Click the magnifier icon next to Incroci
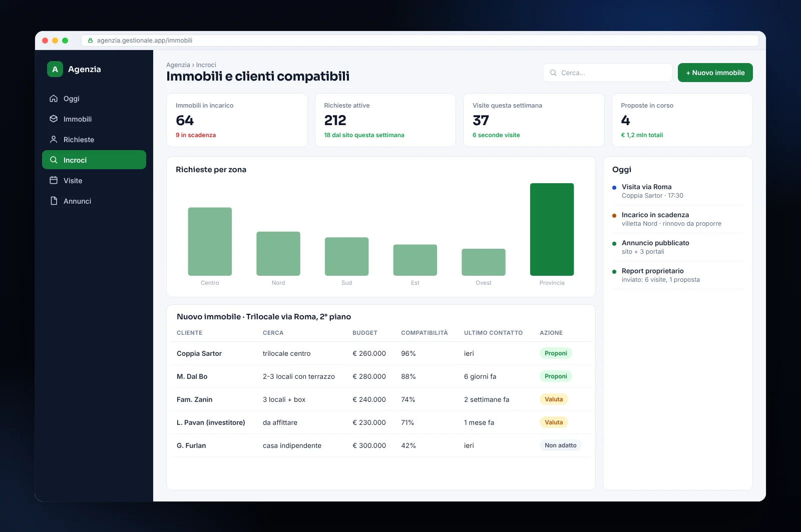Screen dimensions: 801x532 pos(54,160)
